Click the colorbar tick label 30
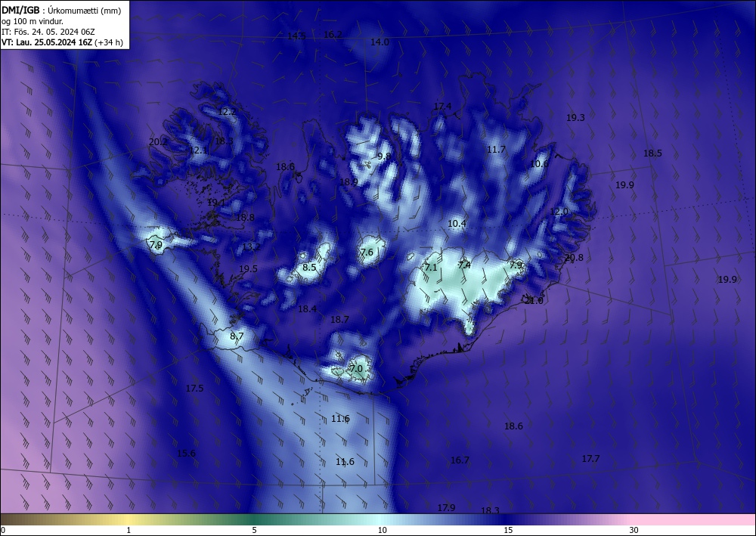The width and height of the screenshot is (756, 536). coord(634,531)
